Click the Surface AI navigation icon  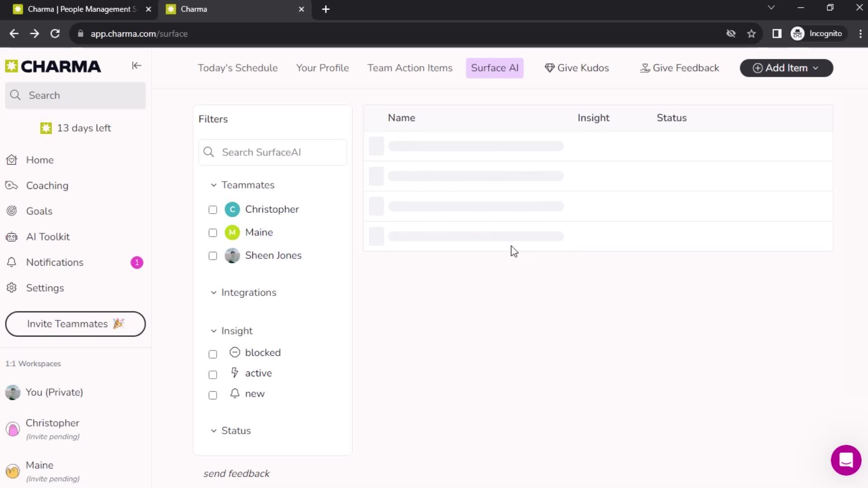494,67
